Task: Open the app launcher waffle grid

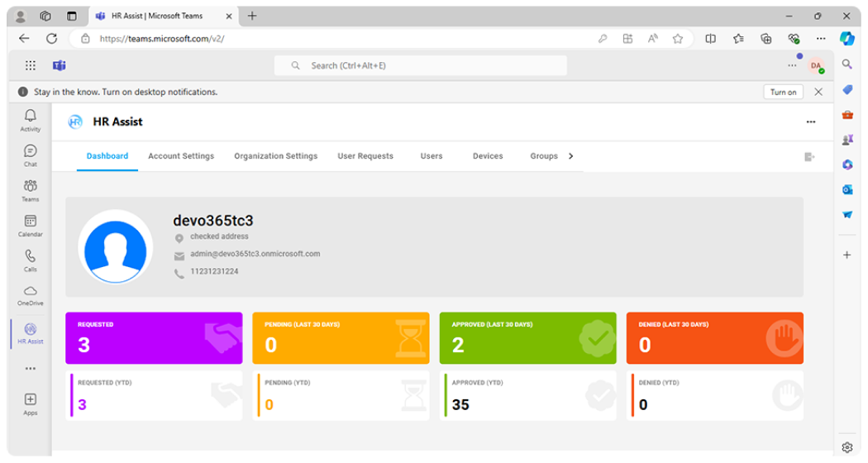Action: 31,65
